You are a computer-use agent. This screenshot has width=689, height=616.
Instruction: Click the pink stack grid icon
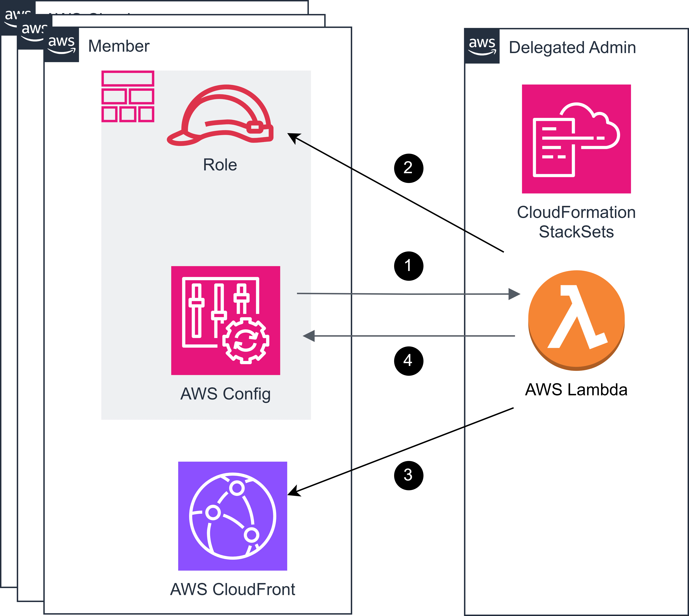(x=128, y=97)
